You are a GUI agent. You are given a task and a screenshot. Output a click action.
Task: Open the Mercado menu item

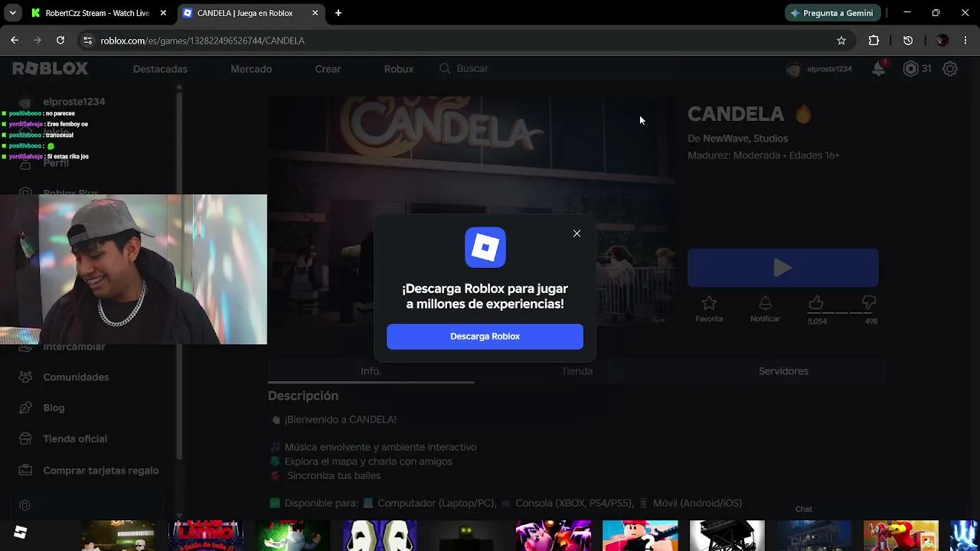(x=251, y=69)
